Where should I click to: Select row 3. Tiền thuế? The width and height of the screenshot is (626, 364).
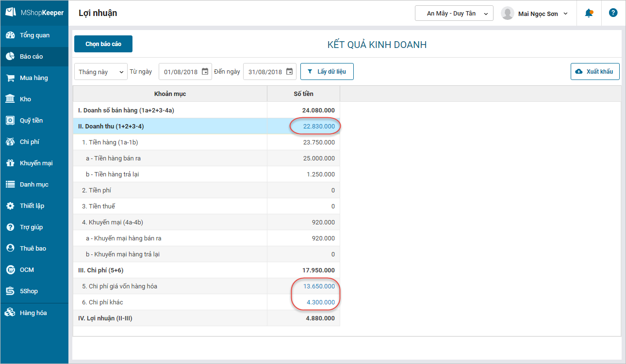[x=207, y=206]
